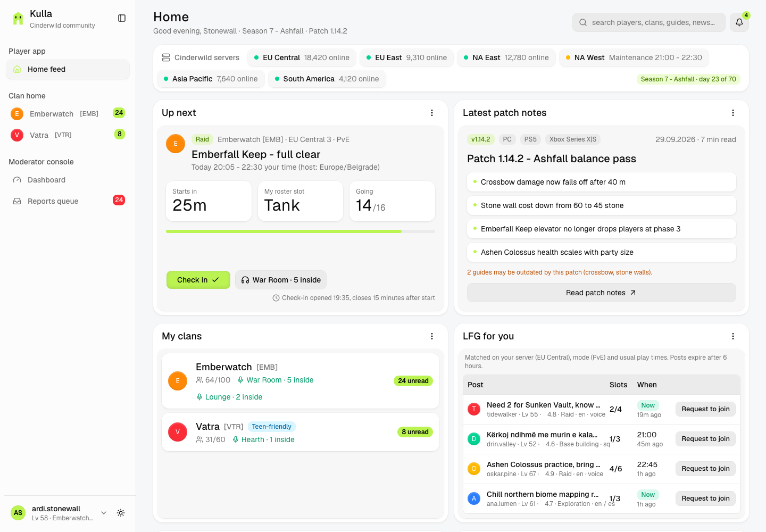The height and width of the screenshot is (532, 766).
Task: Click drin.valley green D avatar
Action: [x=474, y=439]
